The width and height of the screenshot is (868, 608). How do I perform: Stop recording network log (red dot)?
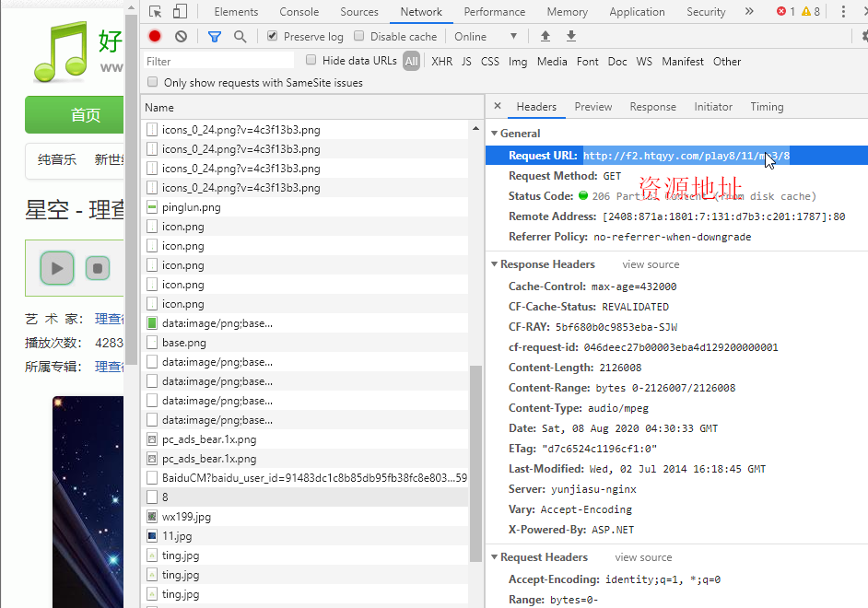[x=155, y=37]
